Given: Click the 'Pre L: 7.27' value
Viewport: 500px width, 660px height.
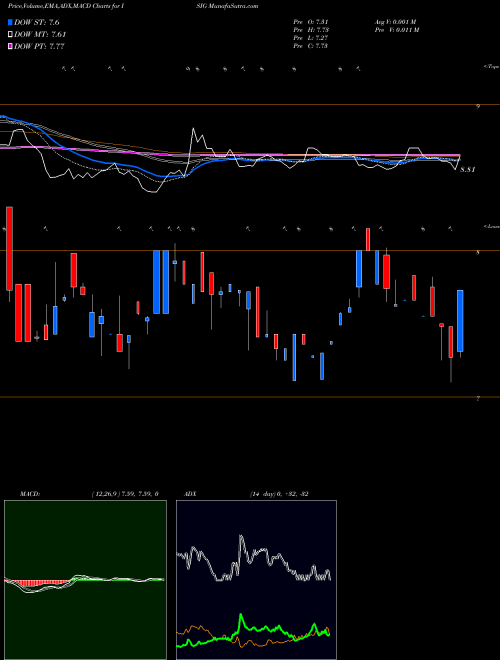Looking at the screenshot, I should click(311, 38).
